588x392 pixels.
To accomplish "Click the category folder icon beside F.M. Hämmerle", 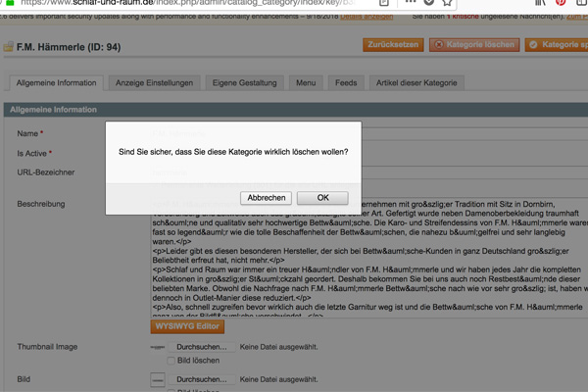I will (9, 46).
